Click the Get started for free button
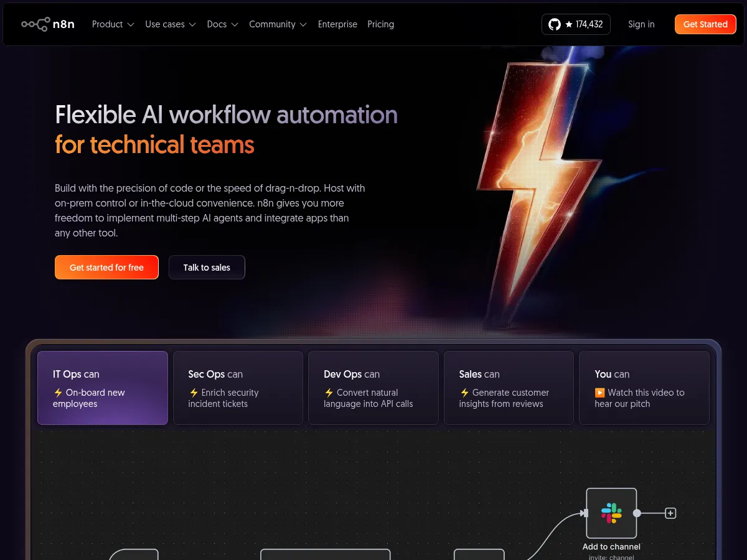747x560 pixels. (x=106, y=267)
